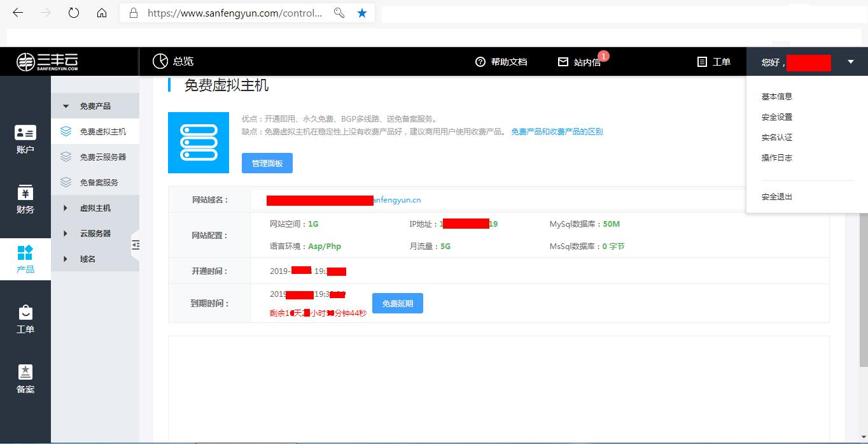Viewport: 868px width, 444px height.
Task: Collapse the 免费产品 group
Action: coord(95,106)
